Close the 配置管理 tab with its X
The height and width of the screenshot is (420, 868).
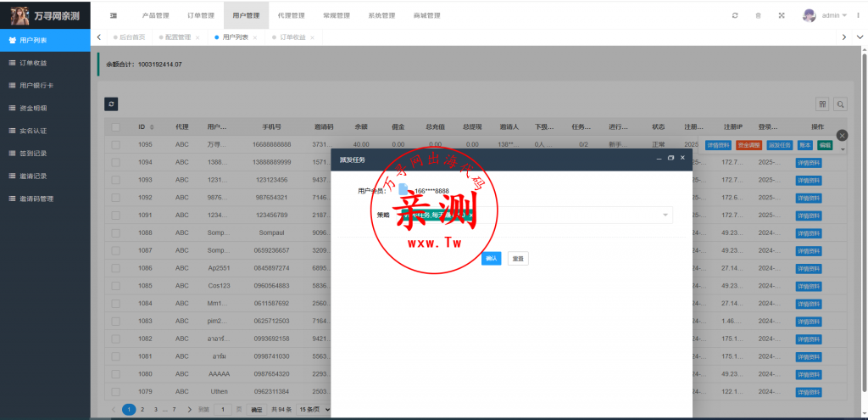click(197, 37)
